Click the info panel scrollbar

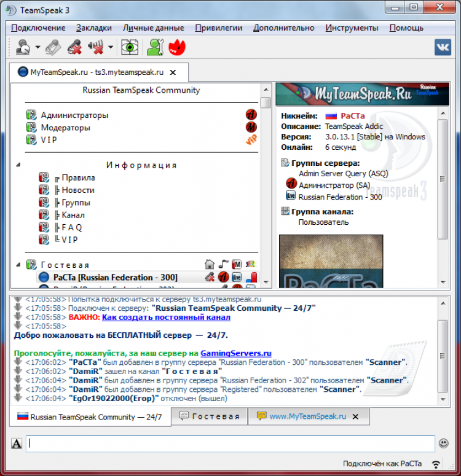pos(443,179)
